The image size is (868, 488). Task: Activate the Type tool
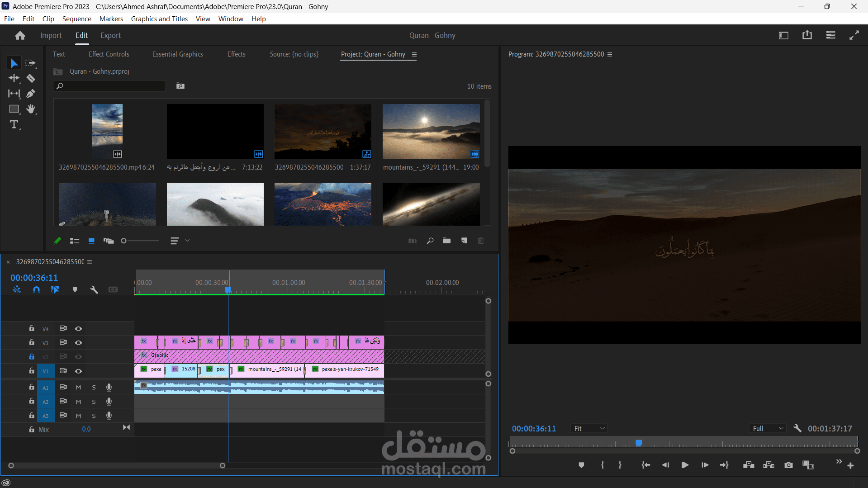14,124
